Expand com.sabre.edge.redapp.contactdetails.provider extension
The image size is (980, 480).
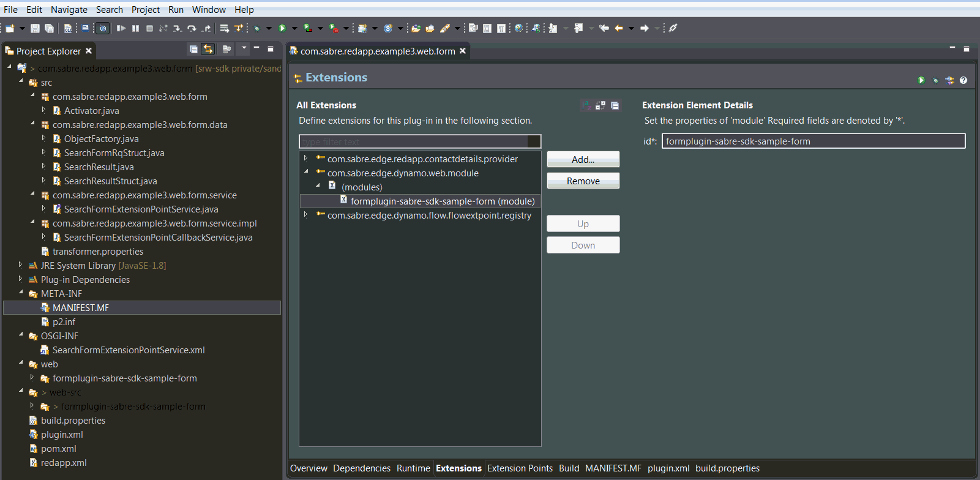click(306, 158)
